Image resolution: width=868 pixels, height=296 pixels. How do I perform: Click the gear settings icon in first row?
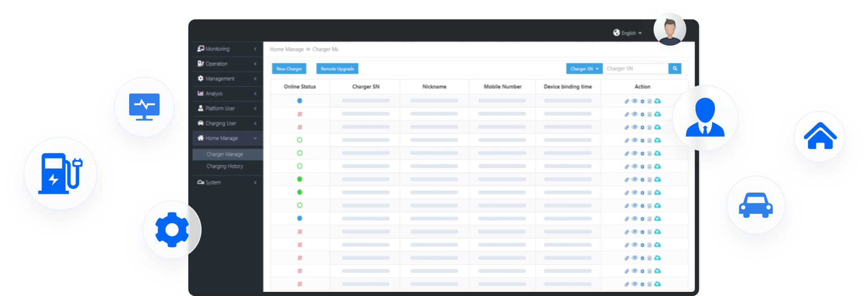642,101
